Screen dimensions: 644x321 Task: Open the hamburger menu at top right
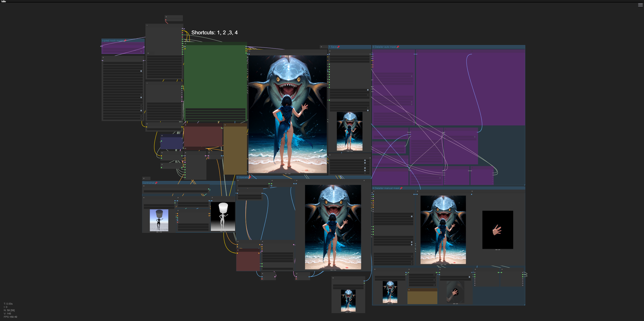tap(640, 5)
